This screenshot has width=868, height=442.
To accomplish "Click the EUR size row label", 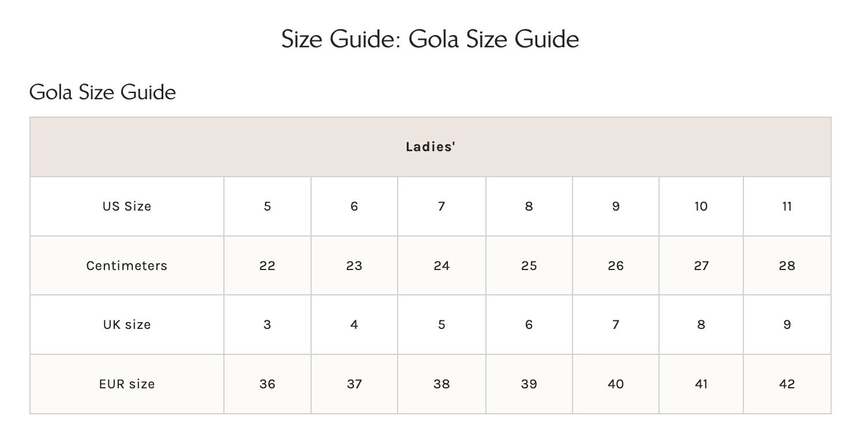I will [127, 384].
